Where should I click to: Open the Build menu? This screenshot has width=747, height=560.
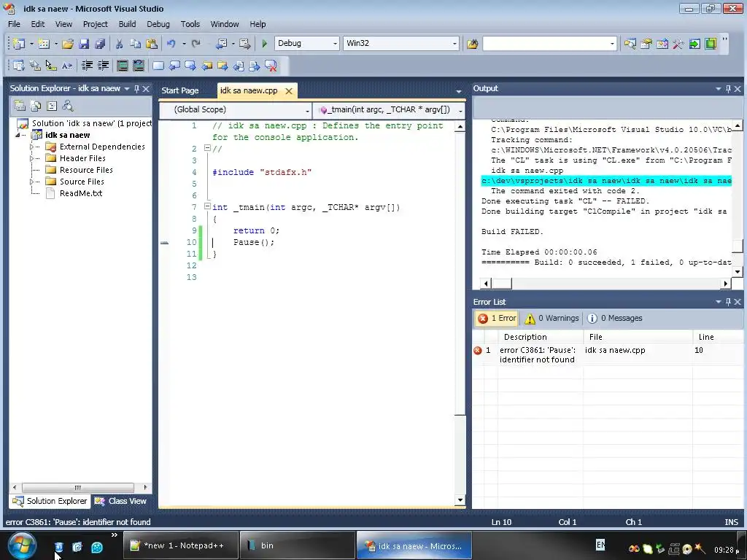127,24
